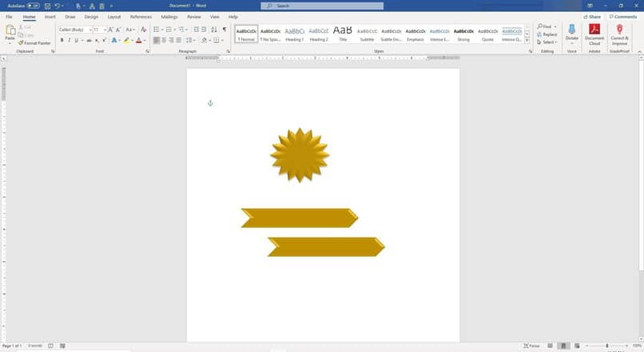Apply the Title style
This screenshot has height=352, width=644.
click(343, 34)
